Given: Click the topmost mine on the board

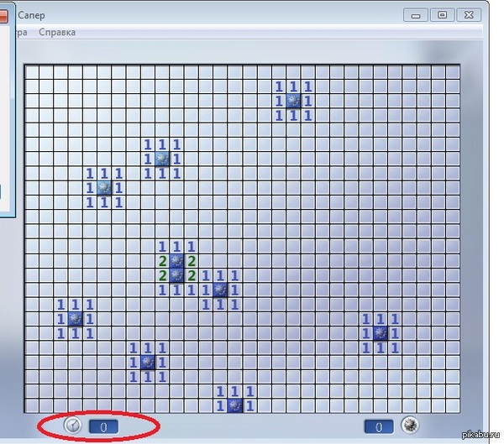Looking at the screenshot, I should pyautogui.click(x=293, y=101).
